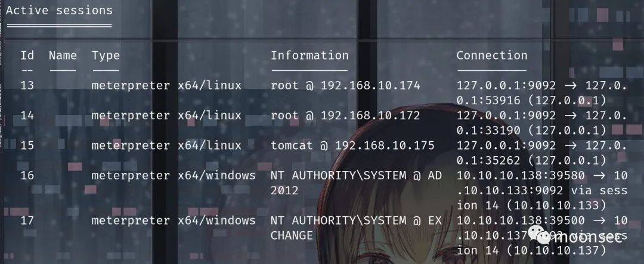Click the Active sessions heading
Viewport: 644px width, 264px height.
pyautogui.click(x=59, y=10)
